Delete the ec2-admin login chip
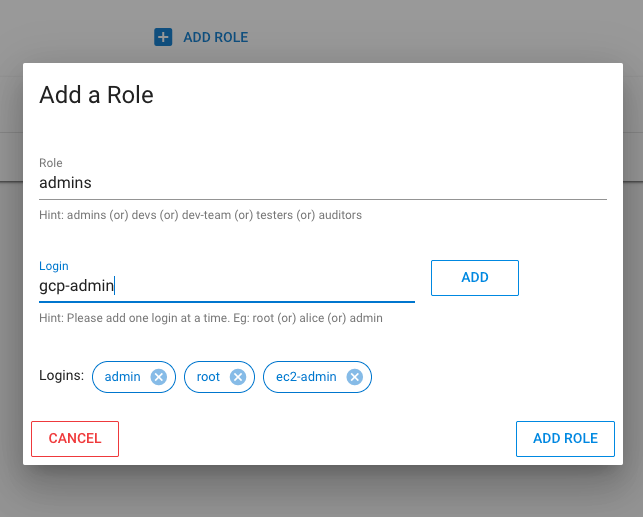Screen dimensions: 643x517 point(354,377)
